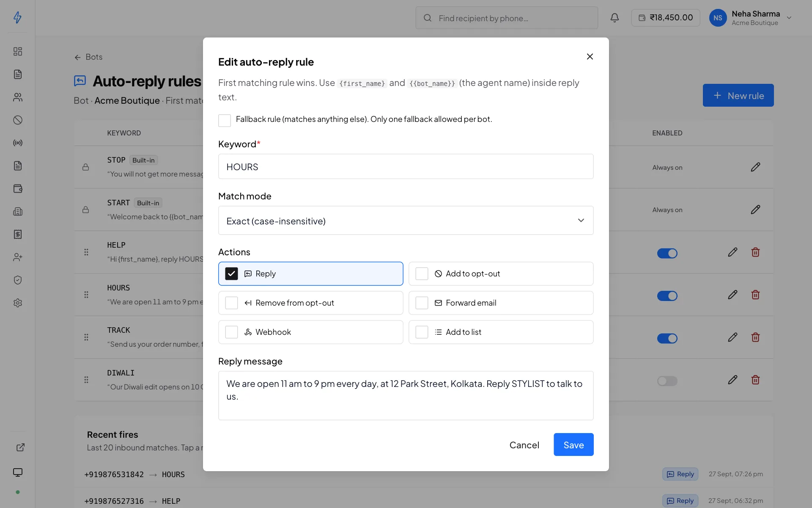Check the Remove from opt-out action
The image size is (812, 508).
[x=231, y=303]
